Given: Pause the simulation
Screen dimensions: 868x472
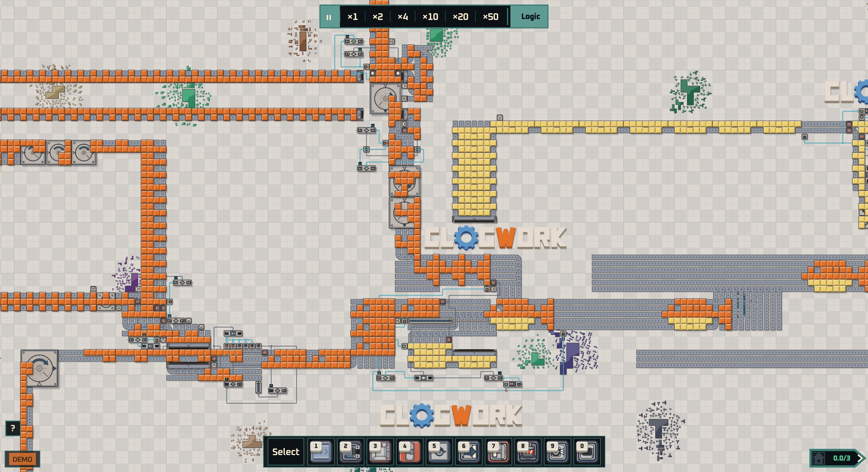Looking at the screenshot, I should click(329, 17).
